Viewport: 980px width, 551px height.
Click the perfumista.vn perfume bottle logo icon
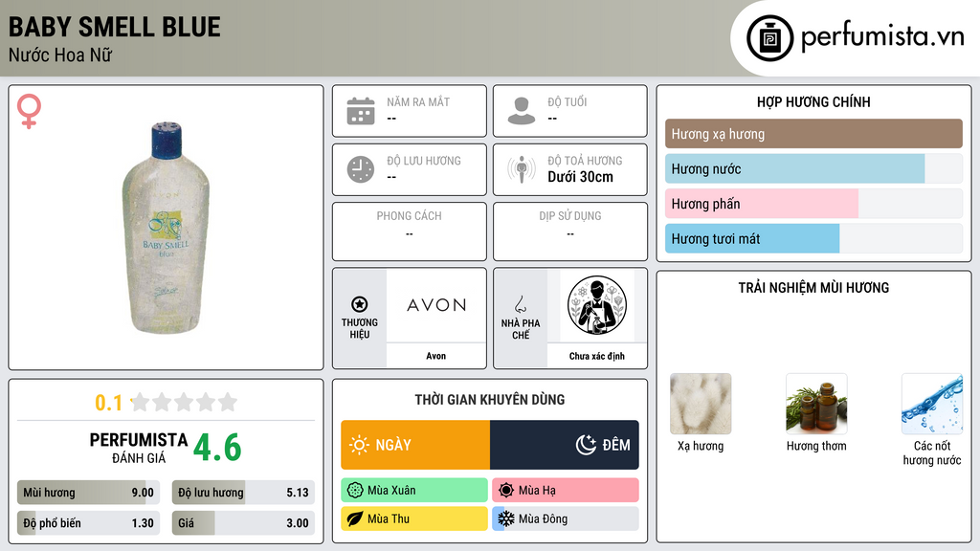(769, 38)
